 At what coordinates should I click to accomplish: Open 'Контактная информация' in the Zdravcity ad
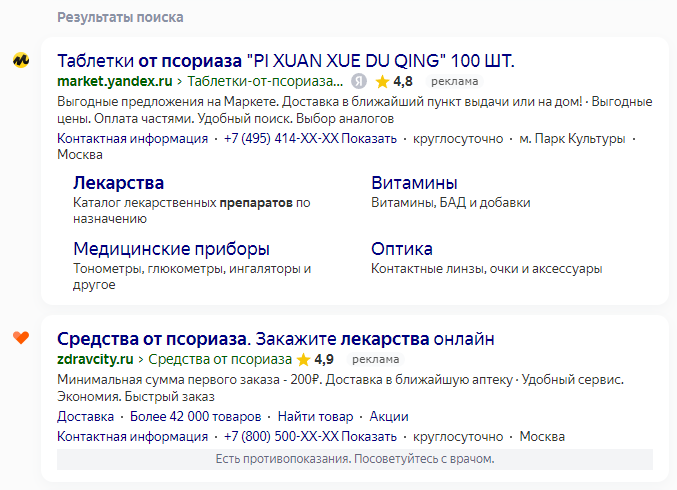(133, 436)
